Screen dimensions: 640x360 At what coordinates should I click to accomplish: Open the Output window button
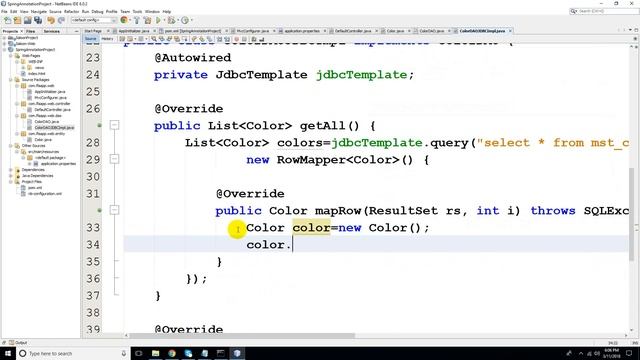[x=18, y=342]
